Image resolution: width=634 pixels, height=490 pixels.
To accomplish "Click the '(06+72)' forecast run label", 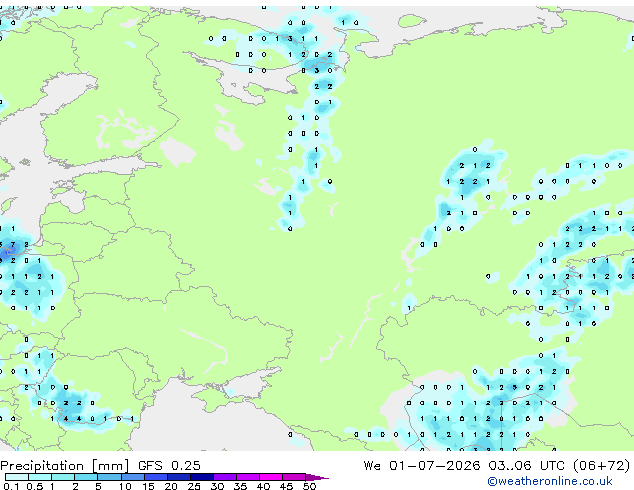I will pos(602,465).
